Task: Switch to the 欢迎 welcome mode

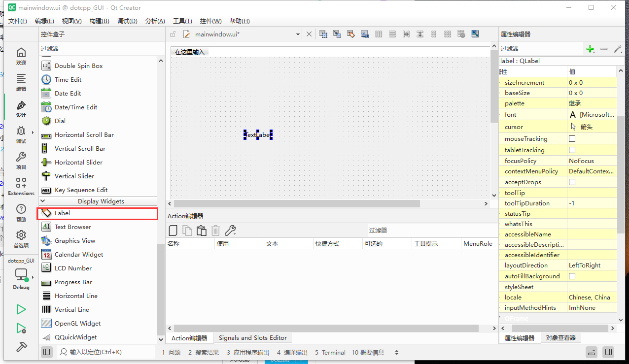Action: 21,57
